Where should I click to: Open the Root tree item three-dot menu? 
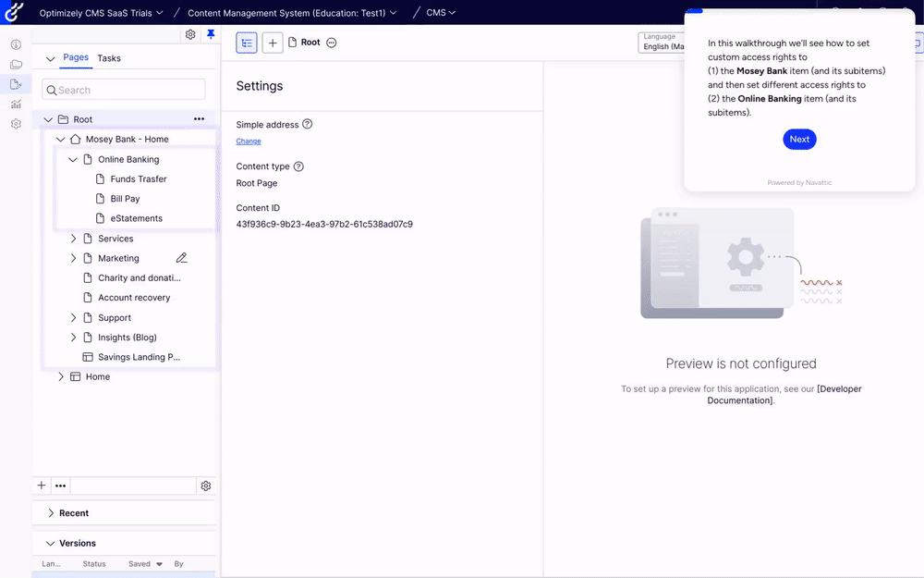(x=199, y=119)
